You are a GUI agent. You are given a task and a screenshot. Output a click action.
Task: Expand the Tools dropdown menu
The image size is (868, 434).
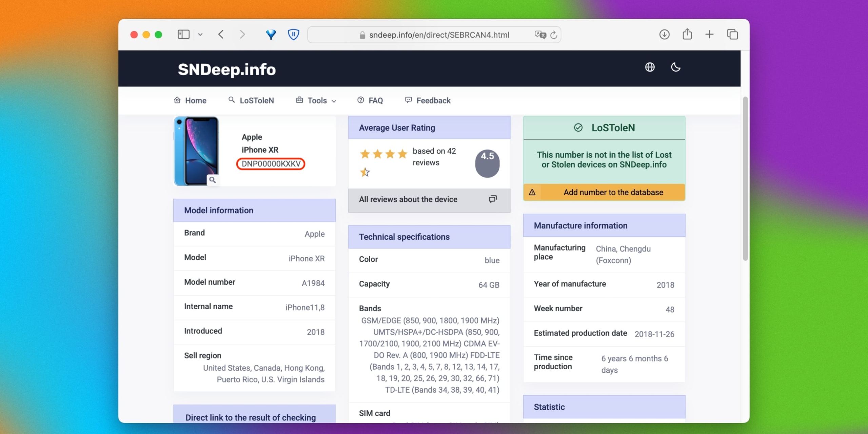click(316, 100)
